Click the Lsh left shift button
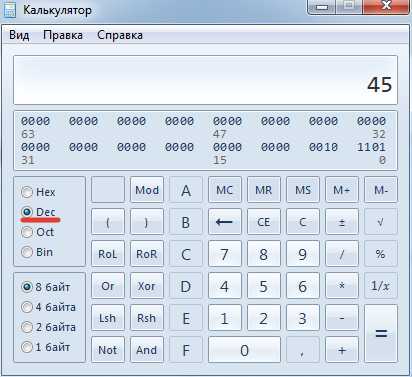412x377 pixels. 108,318
